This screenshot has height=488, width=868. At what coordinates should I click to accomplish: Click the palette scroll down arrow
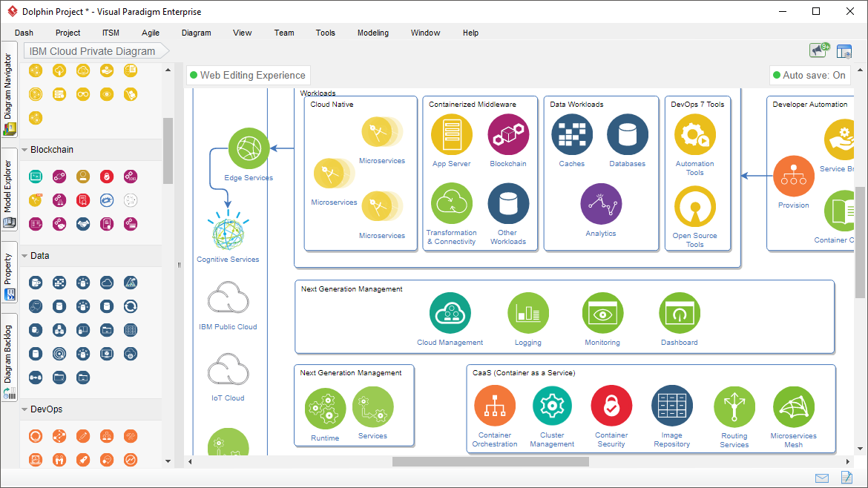(x=168, y=461)
